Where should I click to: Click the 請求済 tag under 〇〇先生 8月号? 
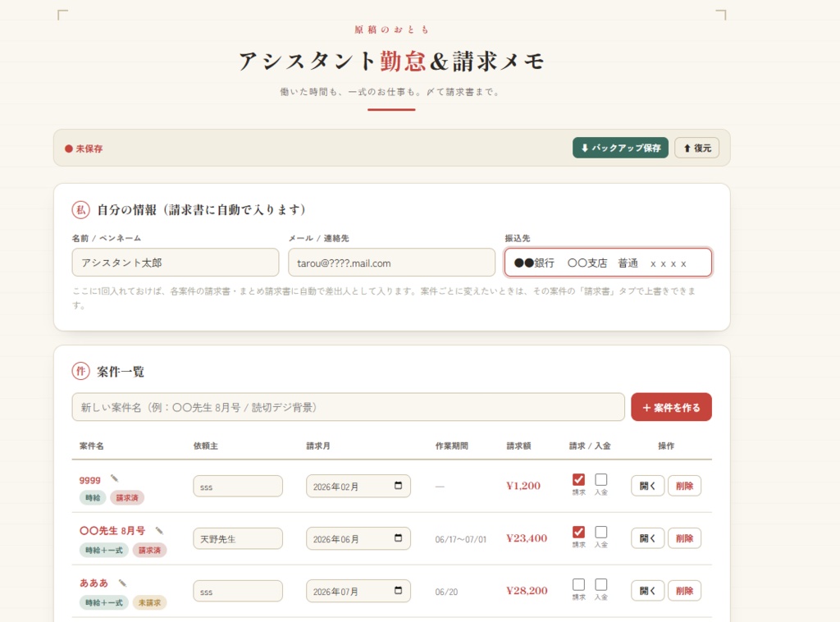149,551
